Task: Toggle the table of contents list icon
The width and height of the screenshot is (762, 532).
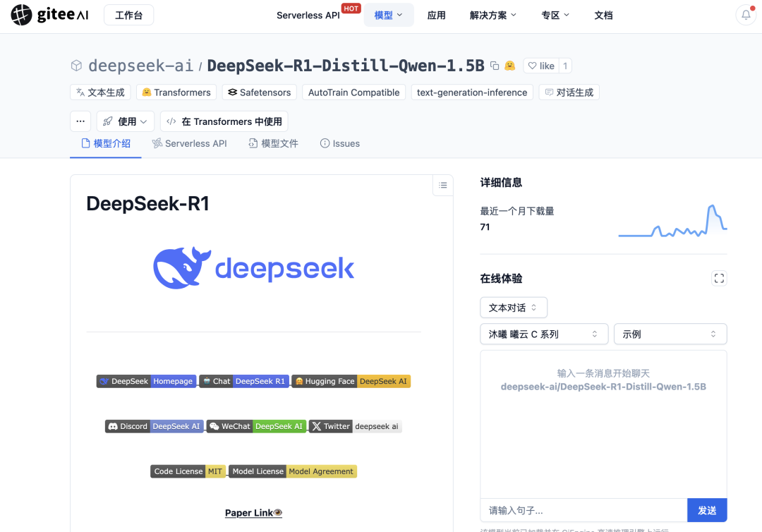Action: [442, 185]
